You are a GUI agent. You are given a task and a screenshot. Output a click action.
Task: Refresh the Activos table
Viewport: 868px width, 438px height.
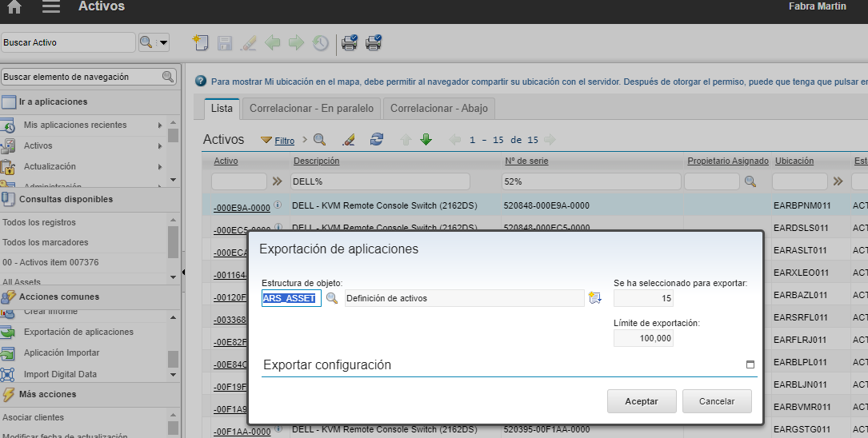377,139
